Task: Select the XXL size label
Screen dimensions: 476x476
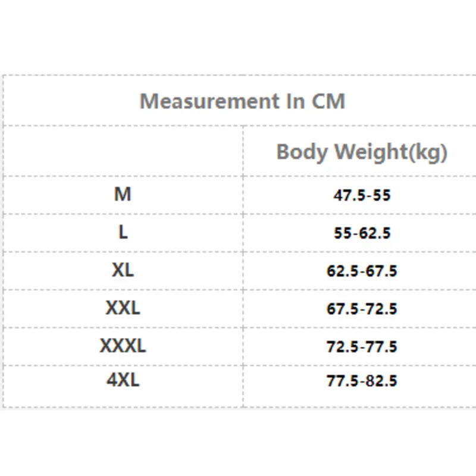Action: point(123,308)
